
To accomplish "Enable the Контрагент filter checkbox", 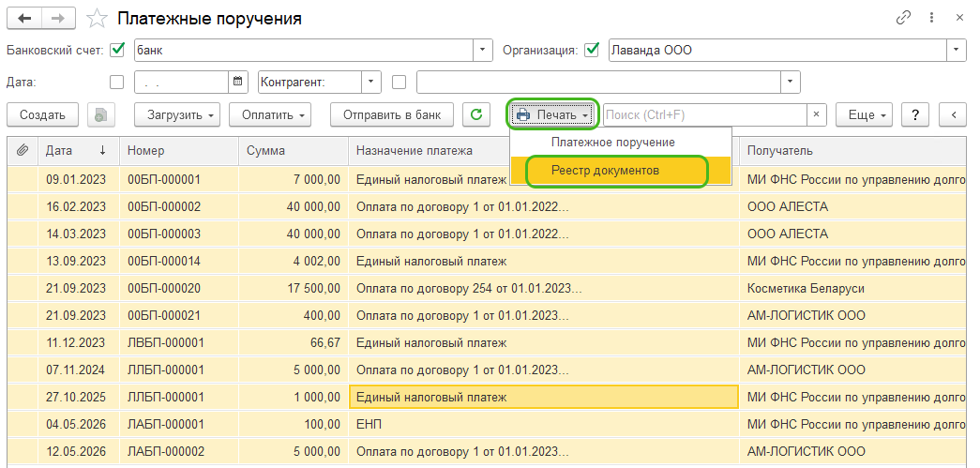I will click(x=399, y=82).
